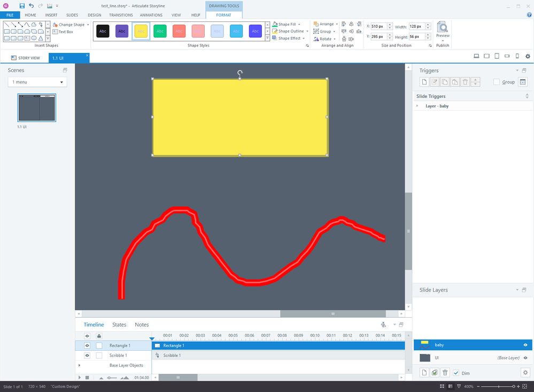Toggle the Dim checkbox in Slide Layers
The width and height of the screenshot is (534, 392).
point(456,373)
